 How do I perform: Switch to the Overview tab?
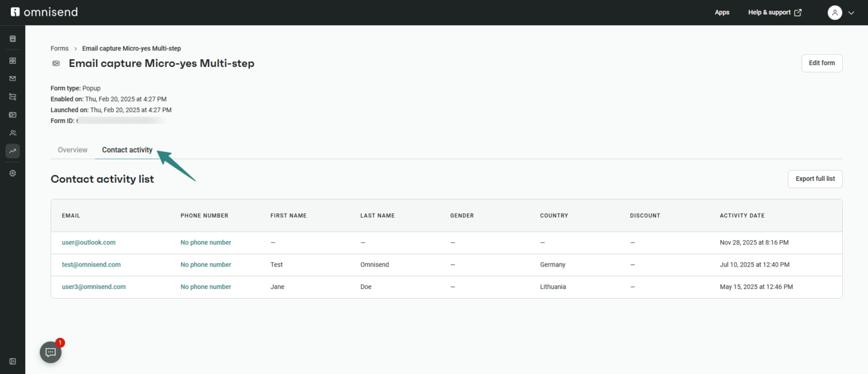coord(72,150)
